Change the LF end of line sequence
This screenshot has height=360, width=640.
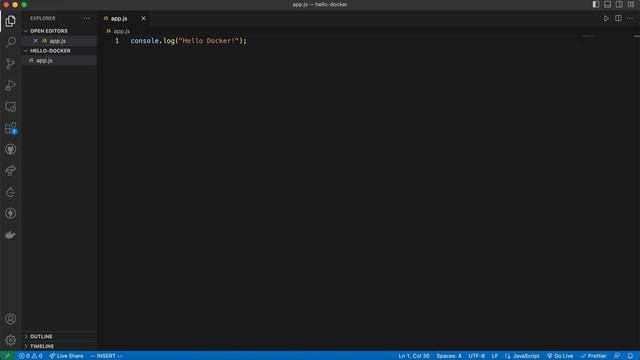coord(495,356)
